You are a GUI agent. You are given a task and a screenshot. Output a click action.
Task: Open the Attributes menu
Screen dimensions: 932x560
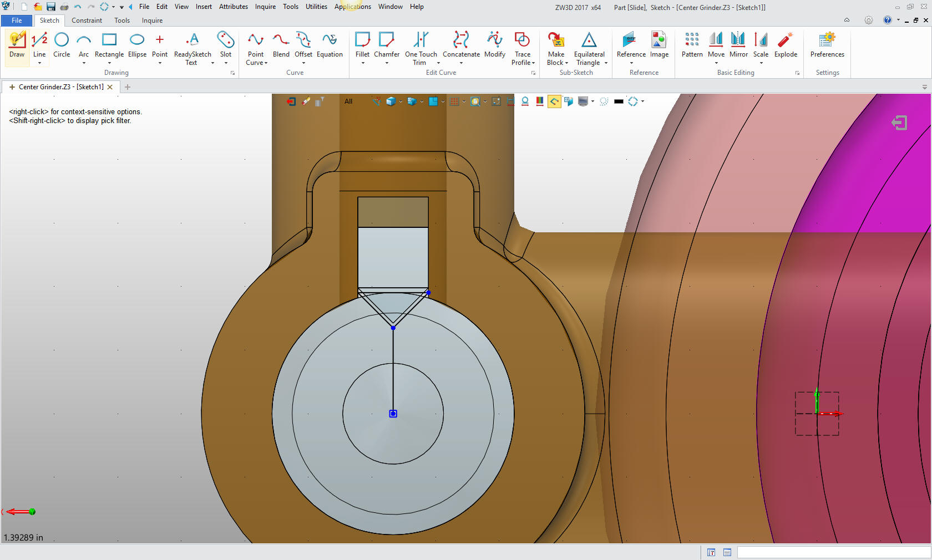(234, 7)
